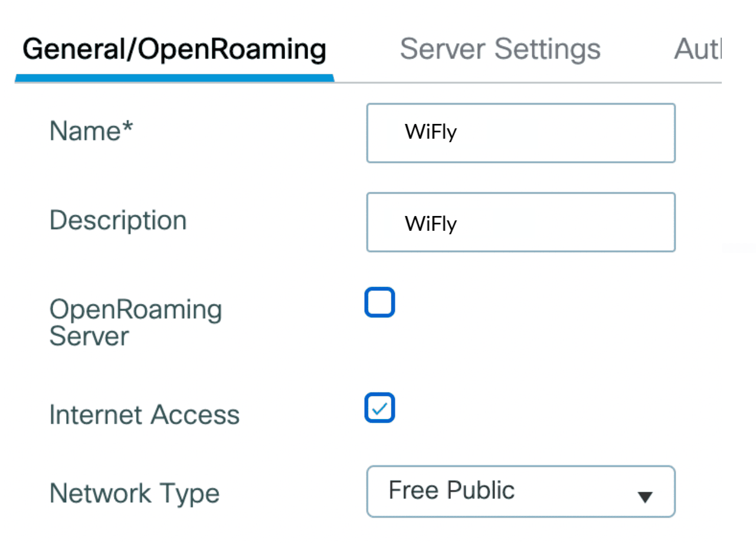Screen dimensions: 756x543
Task: Click into the Description input field
Action: click(x=521, y=222)
